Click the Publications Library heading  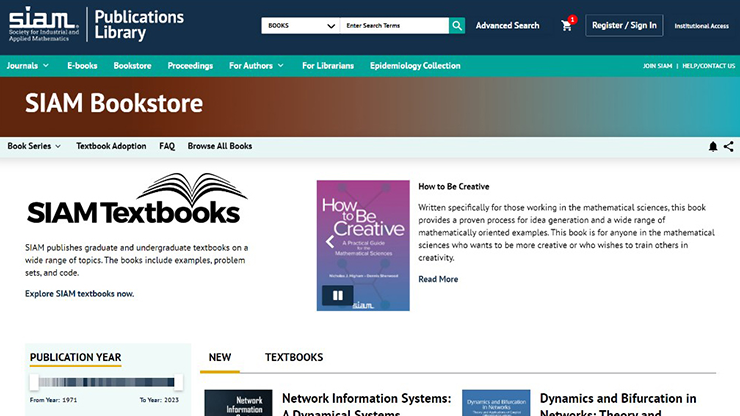tap(139, 25)
